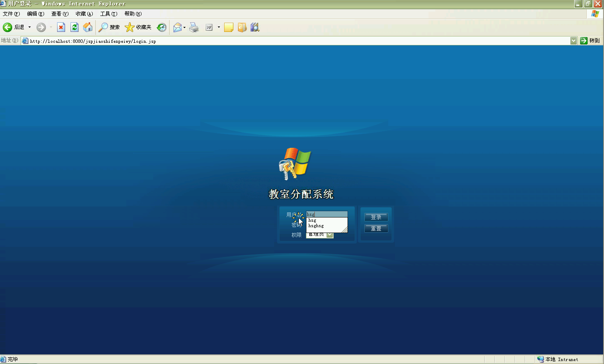Screen dimensions: 604x364
Task: Expand the address bar history dropdown
Action: tap(574, 41)
